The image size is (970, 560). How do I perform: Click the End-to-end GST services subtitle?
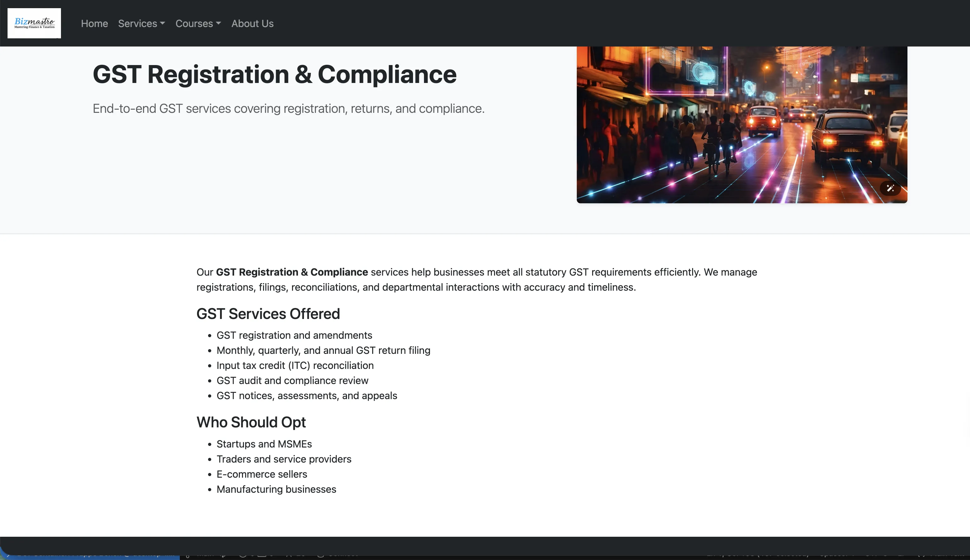288,108
